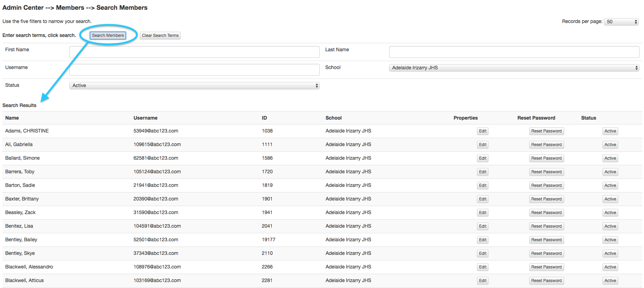
Task: Reset Password for Baxter, Brittany
Action: [x=546, y=199]
